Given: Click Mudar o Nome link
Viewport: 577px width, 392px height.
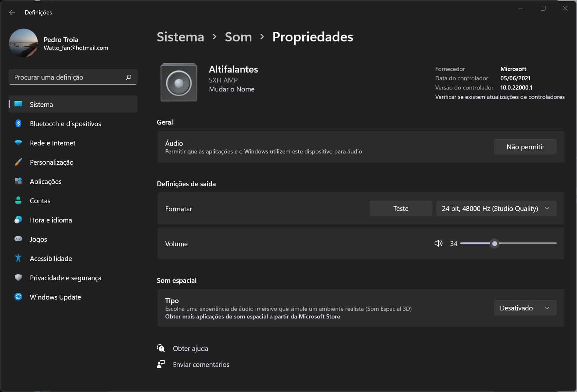Looking at the screenshot, I should click(x=231, y=89).
